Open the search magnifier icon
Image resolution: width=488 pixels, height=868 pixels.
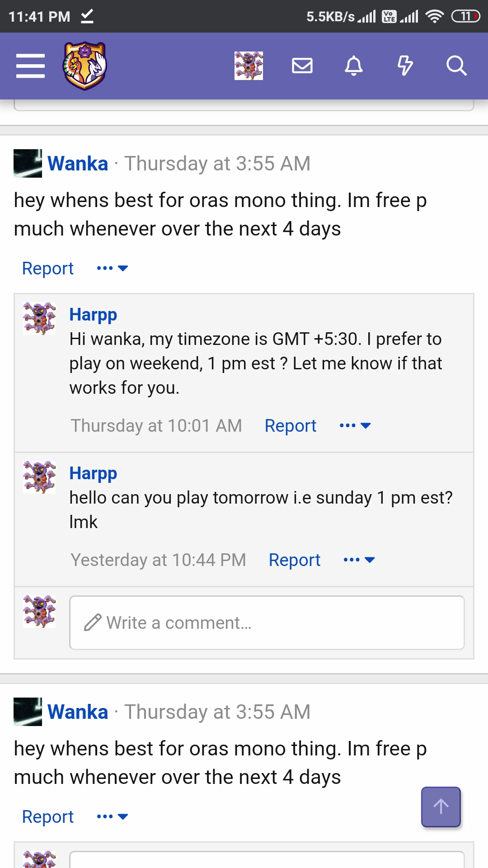(457, 66)
